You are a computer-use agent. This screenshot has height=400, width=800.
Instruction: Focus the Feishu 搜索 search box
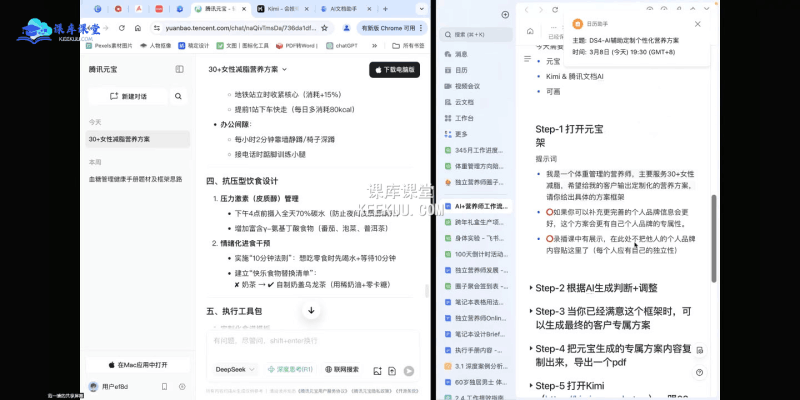point(476,35)
